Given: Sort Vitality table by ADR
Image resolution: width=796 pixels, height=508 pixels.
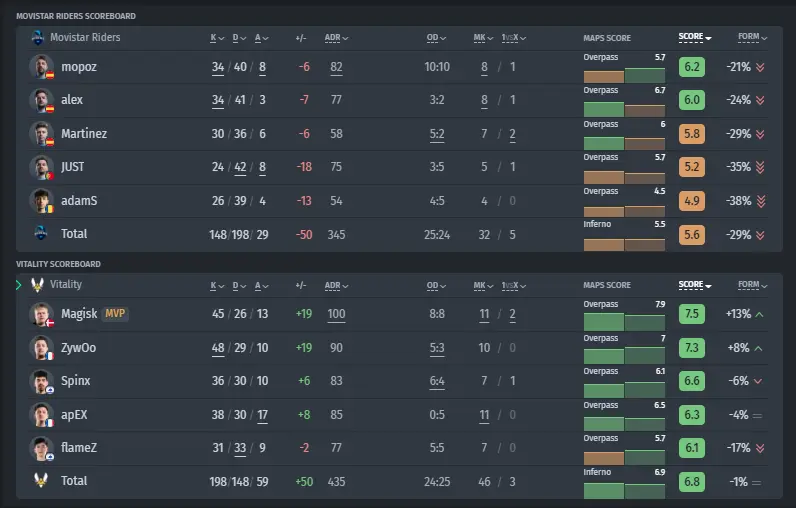Looking at the screenshot, I should tap(337, 286).
